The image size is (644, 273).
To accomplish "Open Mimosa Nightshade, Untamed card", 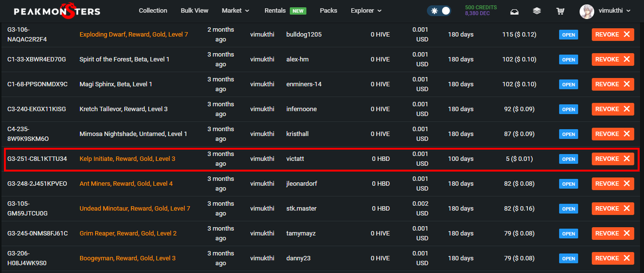I will click(x=133, y=134).
